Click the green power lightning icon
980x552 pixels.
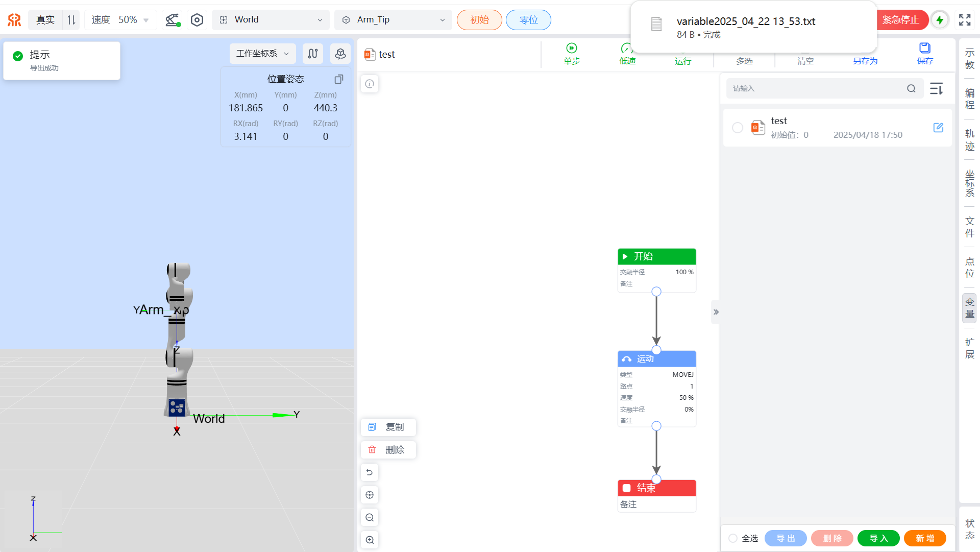tap(940, 20)
